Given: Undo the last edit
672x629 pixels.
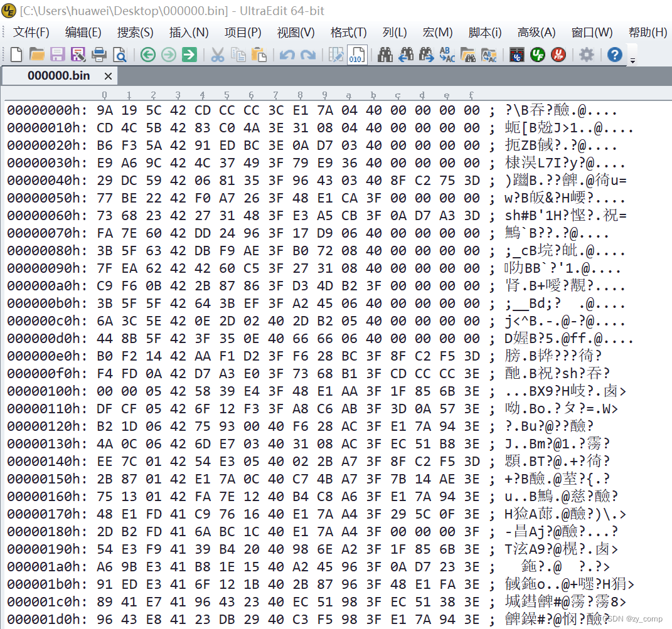Looking at the screenshot, I should (x=287, y=55).
